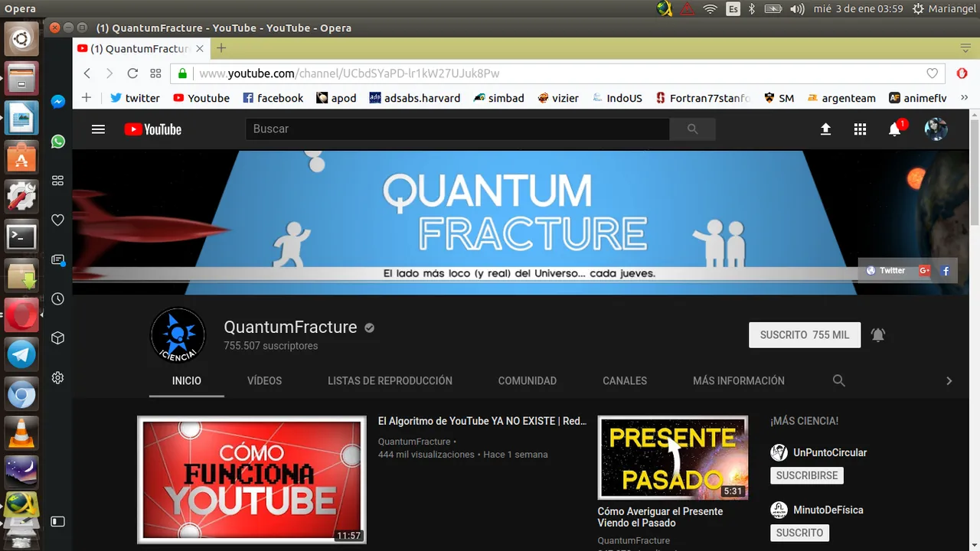The height and width of the screenshot is (551, 980).
Task: Click the YouTube search magnifier button
Action: (x=692, y=129)
